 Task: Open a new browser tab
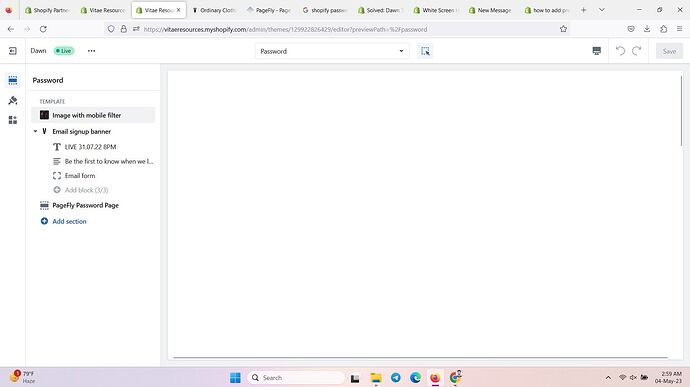584,10
